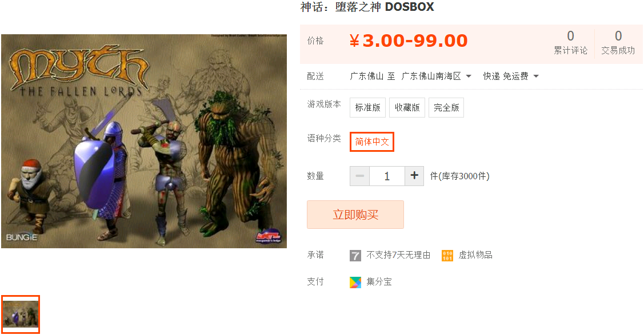Viewport: 644px width, 335px height.
Task: Decrease quantity with the minus button
Action: click(360, 176)
